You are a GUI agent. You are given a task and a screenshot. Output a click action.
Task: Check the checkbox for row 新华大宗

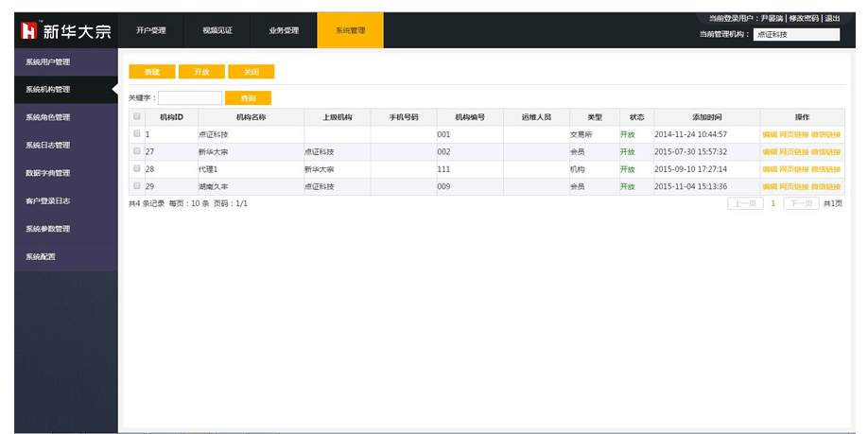[137, 151]
